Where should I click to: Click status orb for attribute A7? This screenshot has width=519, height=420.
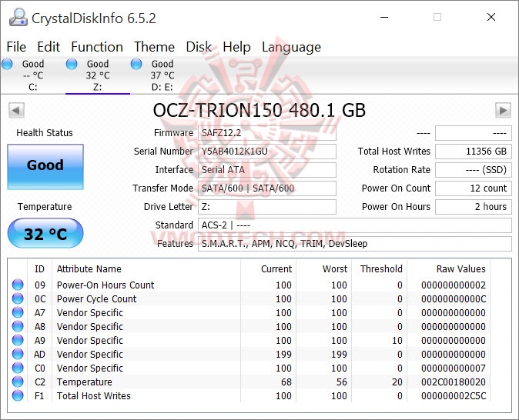(x=18, y=312)
